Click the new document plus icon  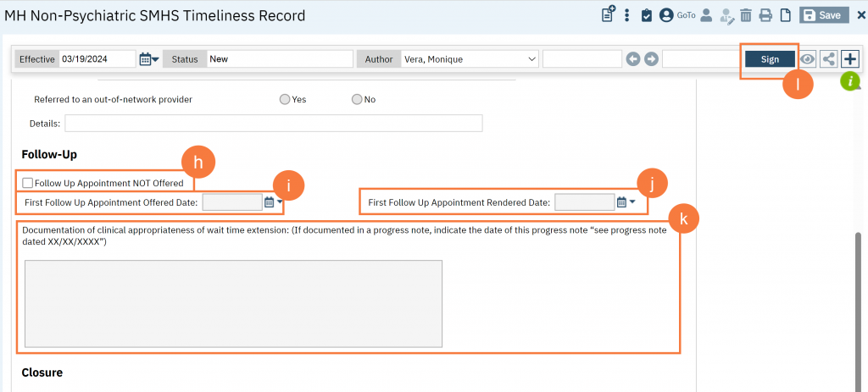coord(608,15)
